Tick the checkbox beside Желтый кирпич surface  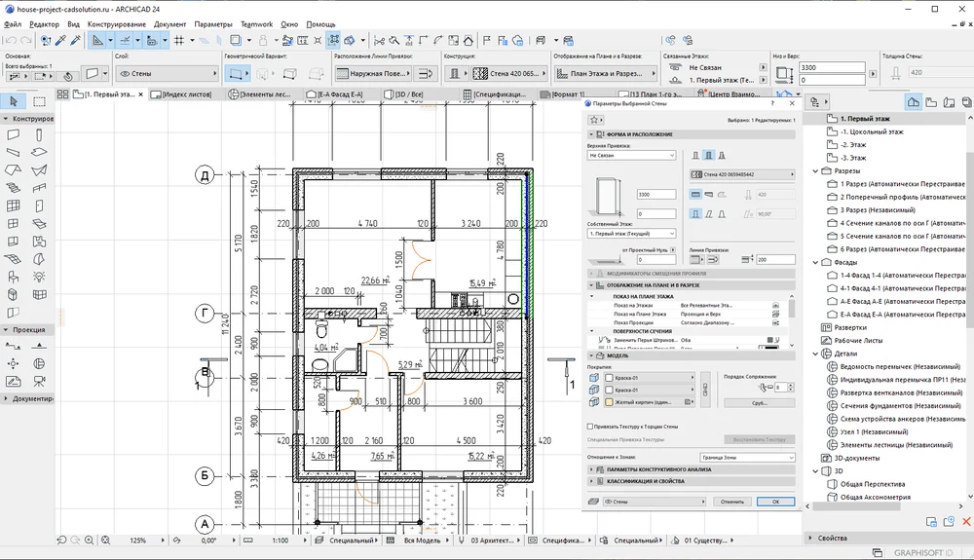click(610, 401)
